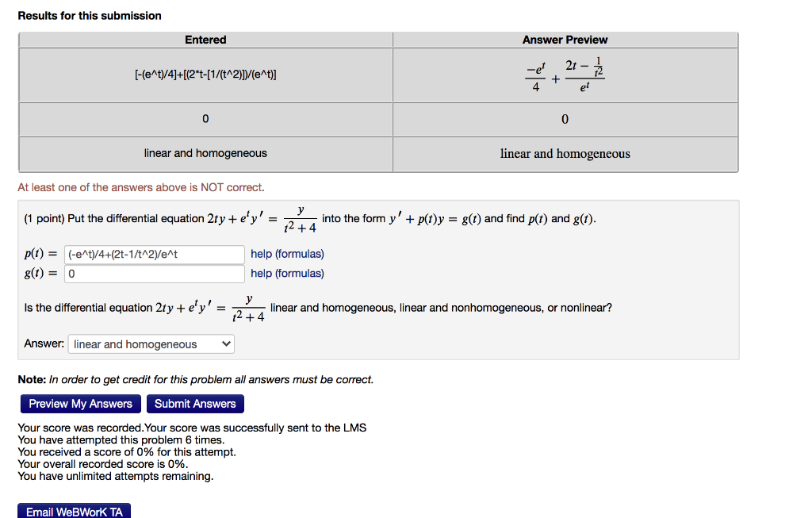The height and width of the screenshot is (518, 812).
Task: Click the entered p(t) expression in the results table
Action: (205, 74)
